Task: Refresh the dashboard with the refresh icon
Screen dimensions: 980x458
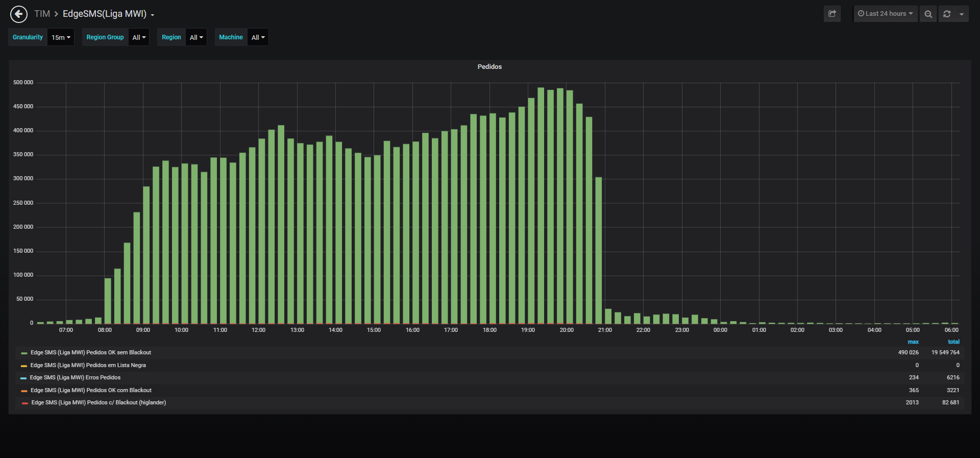Action: [x=947, y=14]
